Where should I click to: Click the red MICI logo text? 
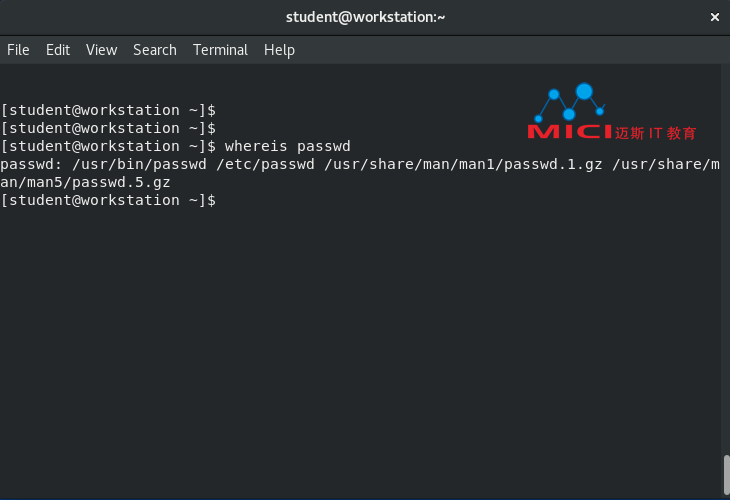[x=569, y=131]
